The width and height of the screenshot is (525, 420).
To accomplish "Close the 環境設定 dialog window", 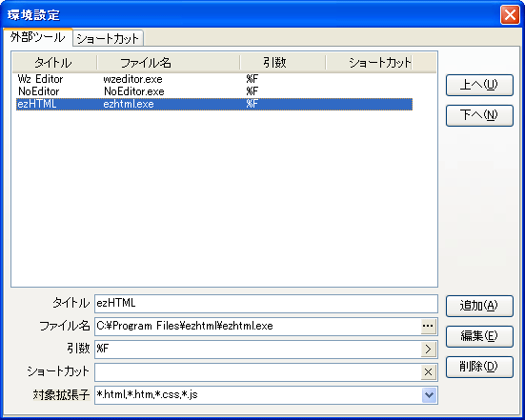I will coord(510,15).
